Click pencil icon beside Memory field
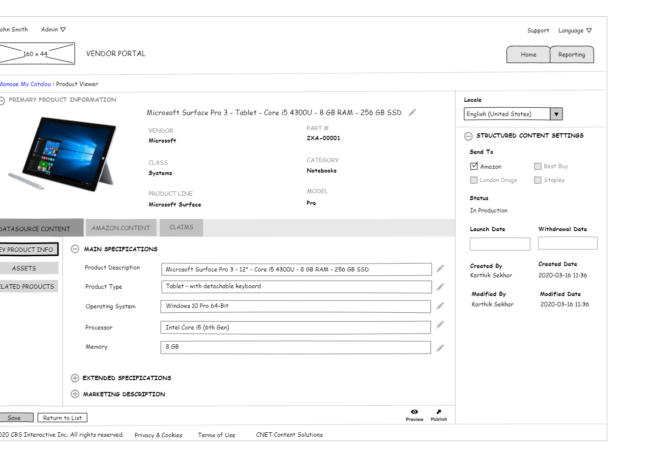653x450 pixels. pyautogui.click(x=440, y=348)
